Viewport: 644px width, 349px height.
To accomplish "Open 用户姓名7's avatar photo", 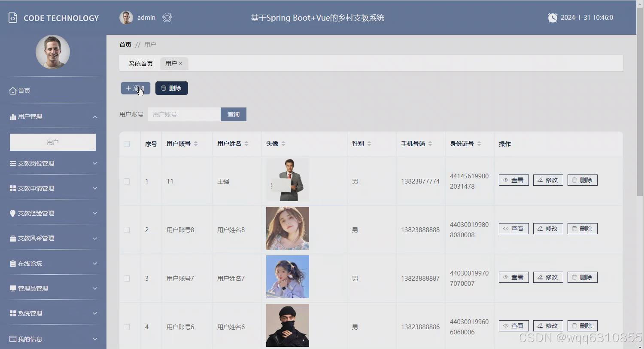I will [288, 277].
